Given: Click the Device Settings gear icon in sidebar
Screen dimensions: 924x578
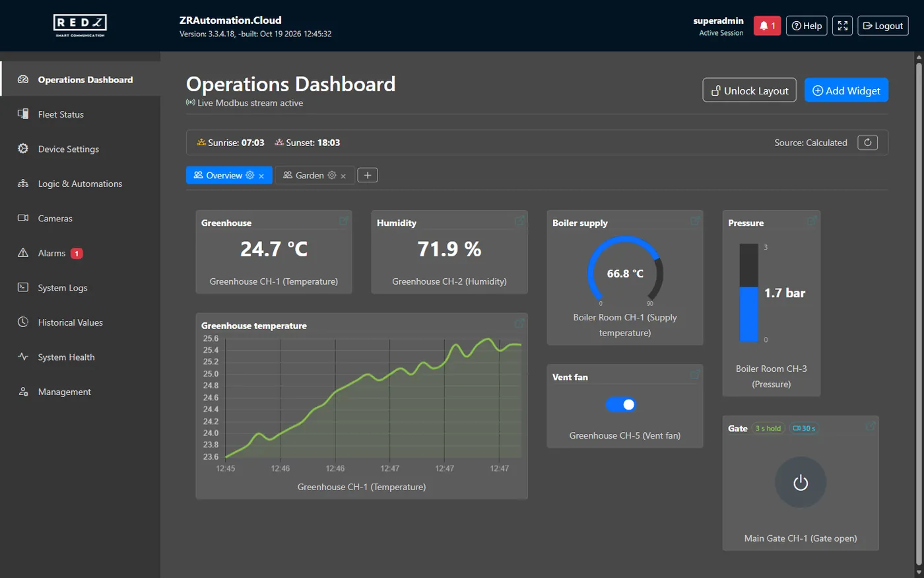Looking at the screenshot, I should point(23,149).
